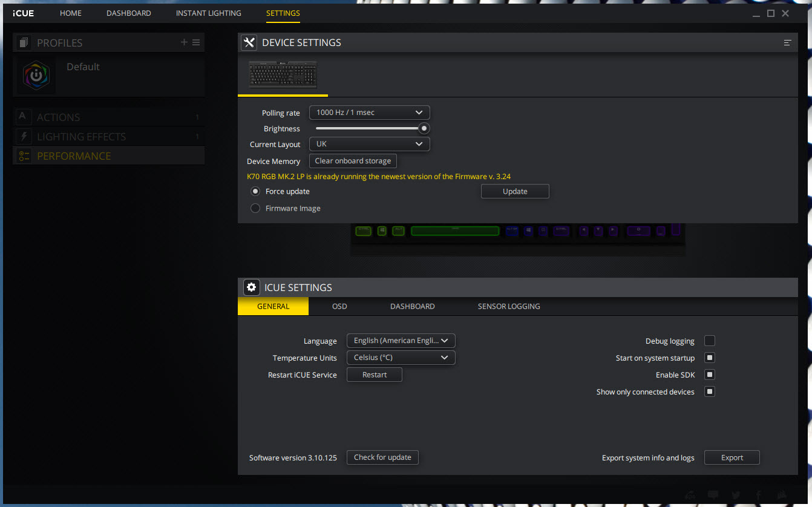Click the Clear onboard storage button
This screenshot has height=507, width=812.
(x=353, y=161)
